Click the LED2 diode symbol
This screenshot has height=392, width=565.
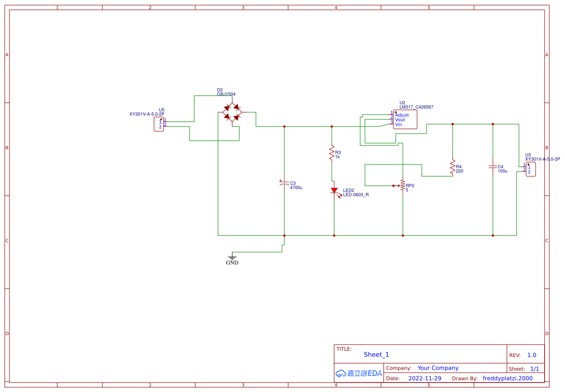335,191
